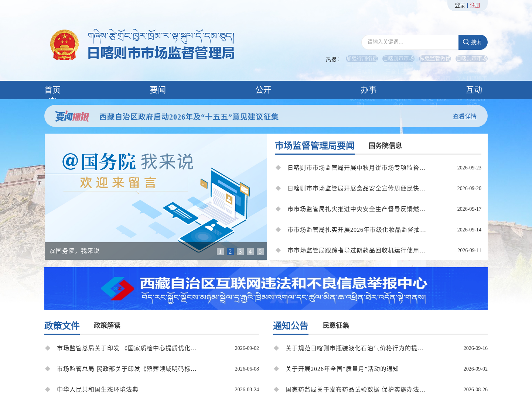Open the 食品安全宣传周便民快 news article
532x406 pixels.
[x=357, y=188]
